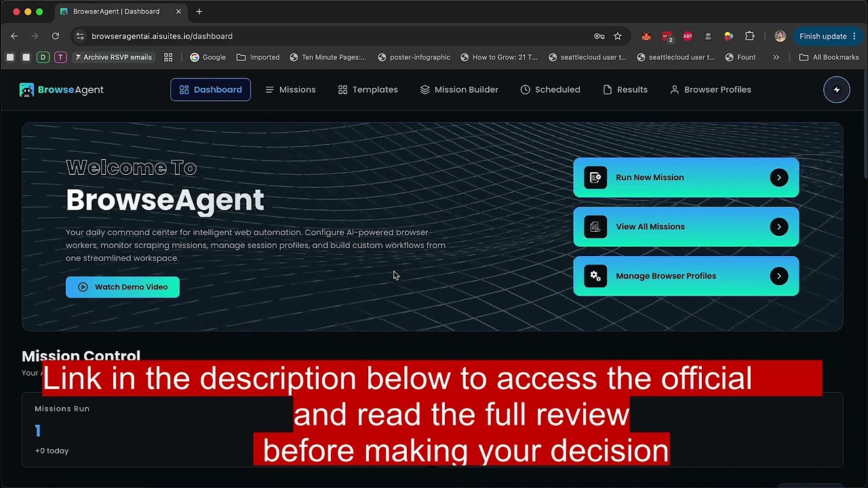Open the Extensions puzzle icon

coord(749,37)
